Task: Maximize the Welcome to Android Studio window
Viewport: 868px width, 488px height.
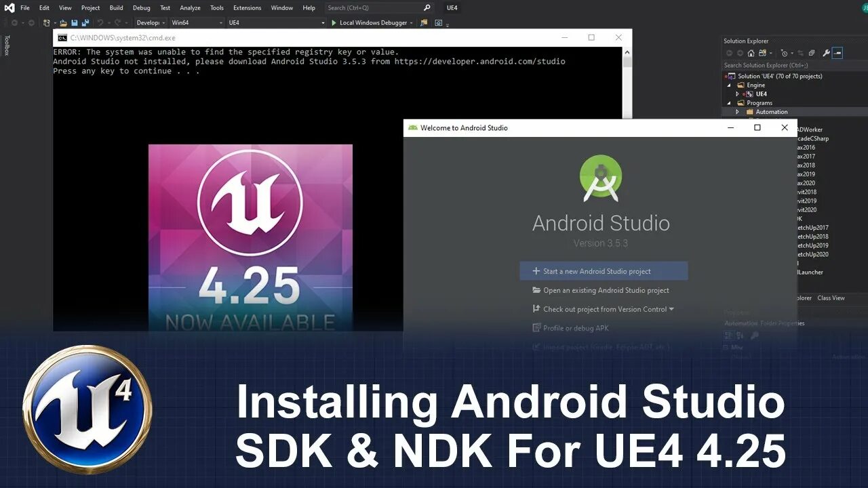Action: pos(757,127)
